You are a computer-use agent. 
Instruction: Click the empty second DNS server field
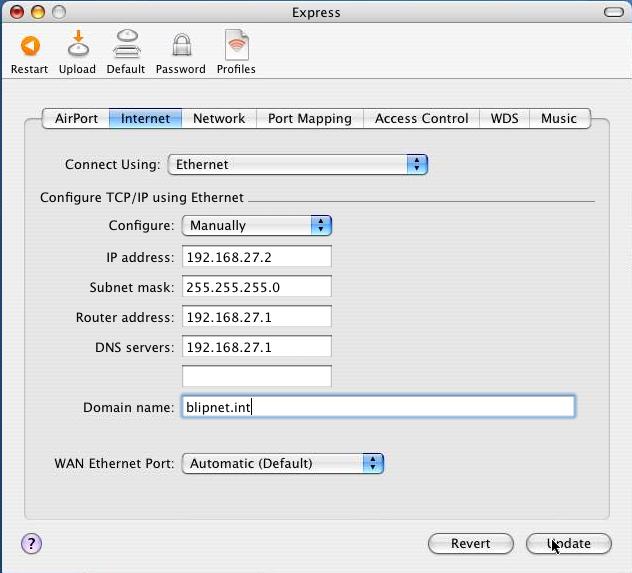(257, 376)
